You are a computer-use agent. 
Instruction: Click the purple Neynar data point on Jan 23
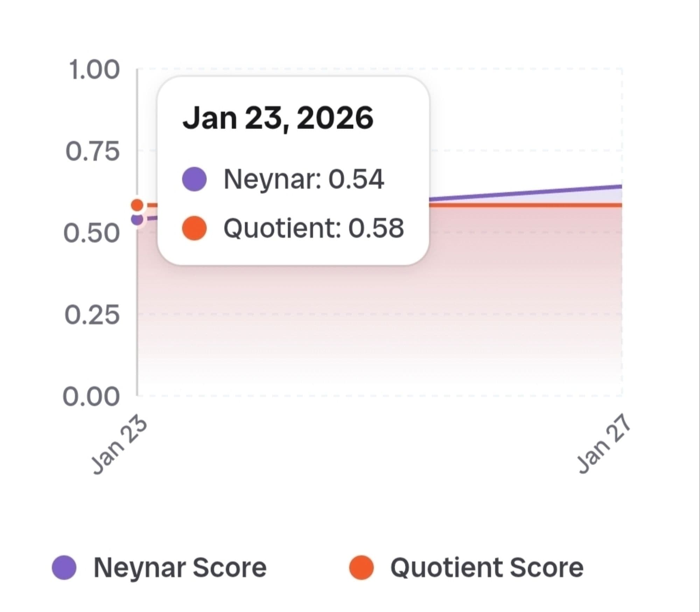[137, 220]
